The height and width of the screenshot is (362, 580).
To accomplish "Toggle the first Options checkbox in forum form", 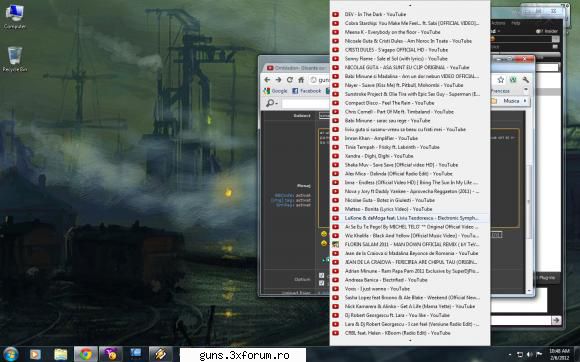I will (321, 276).
